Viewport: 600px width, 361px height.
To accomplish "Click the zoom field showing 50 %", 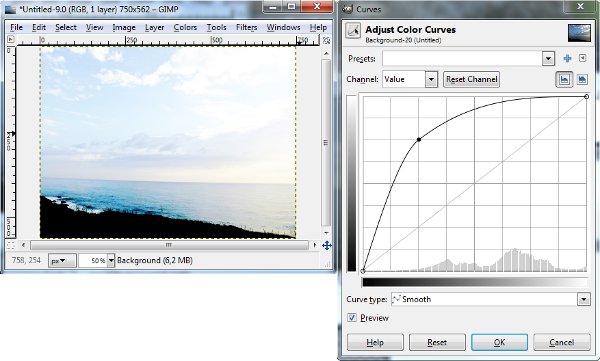I will [x=93, y=261].
